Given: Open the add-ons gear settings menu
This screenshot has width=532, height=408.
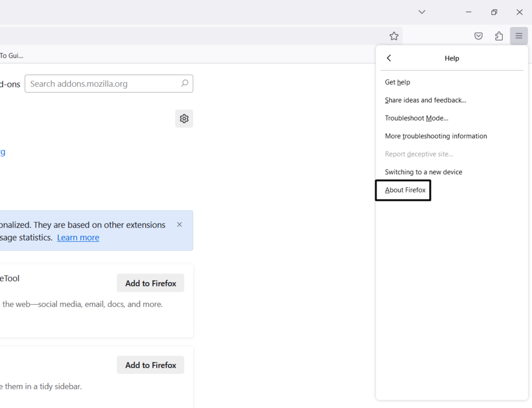Looking at the screenshot, I should tap(184, 119).
